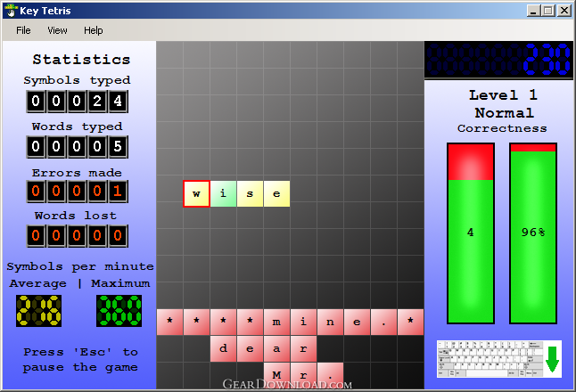This screenshot has height=392, width=576.
Task: Click the 'd' tile in 'dear' row
Action: pos(223,348)
